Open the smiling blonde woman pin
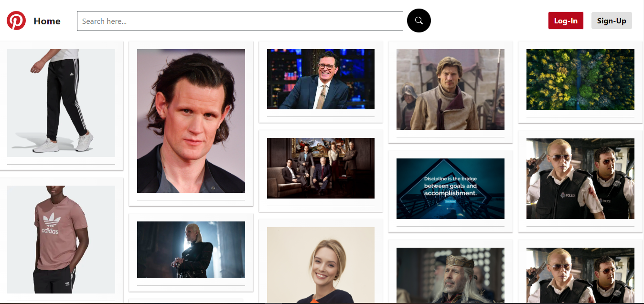This screenshot has height=304, width=644. tap(321, 265)
